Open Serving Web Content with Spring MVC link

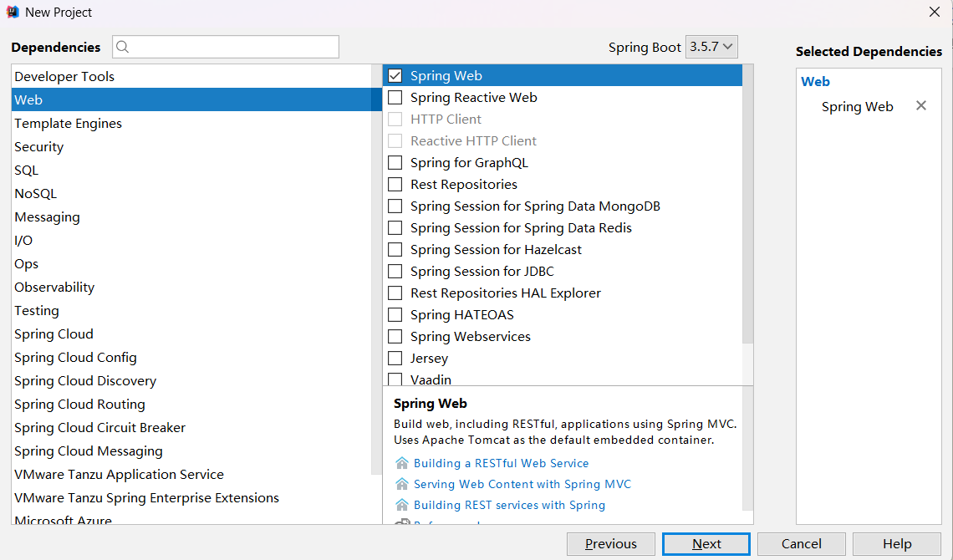coord(522,484)
